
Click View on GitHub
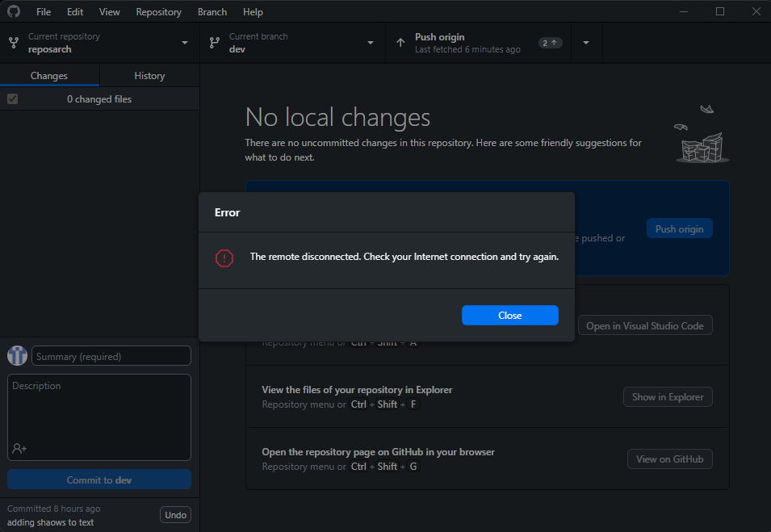669,459
